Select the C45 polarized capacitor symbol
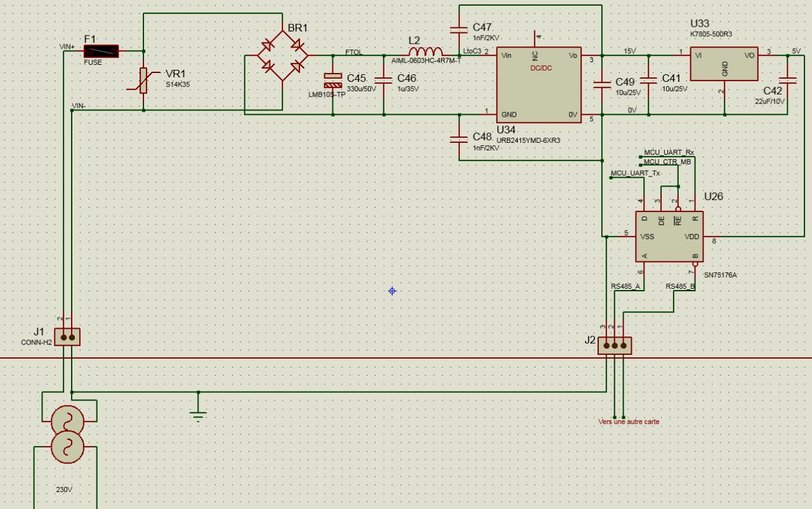The image size is (812, 509). pos(333,80)
